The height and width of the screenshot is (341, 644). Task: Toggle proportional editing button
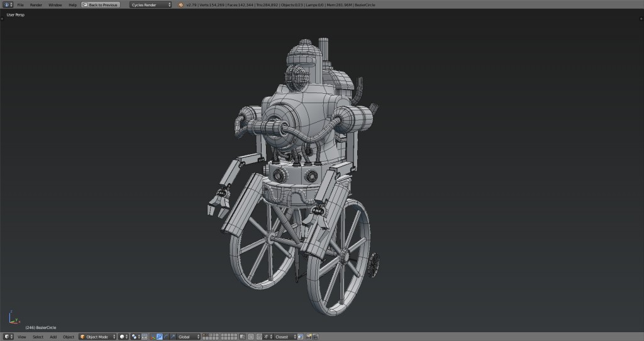click(x=250, y=337)
